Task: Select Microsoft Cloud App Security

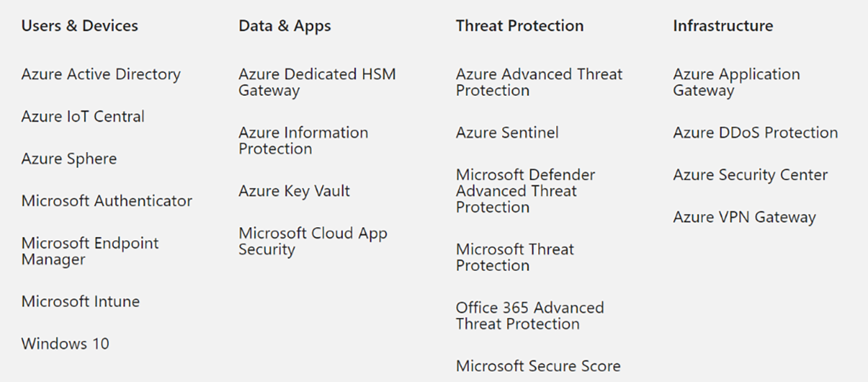Action: click(x=312, y=241)
